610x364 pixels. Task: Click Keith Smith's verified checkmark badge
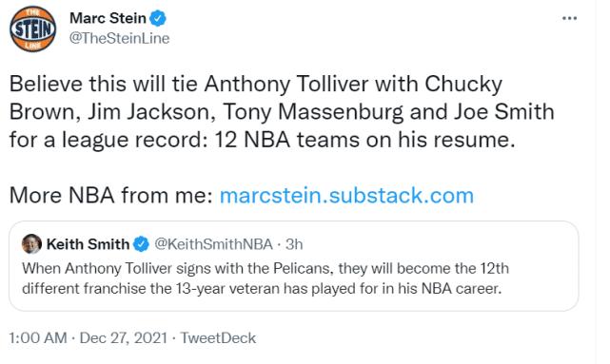pos(141,244)
